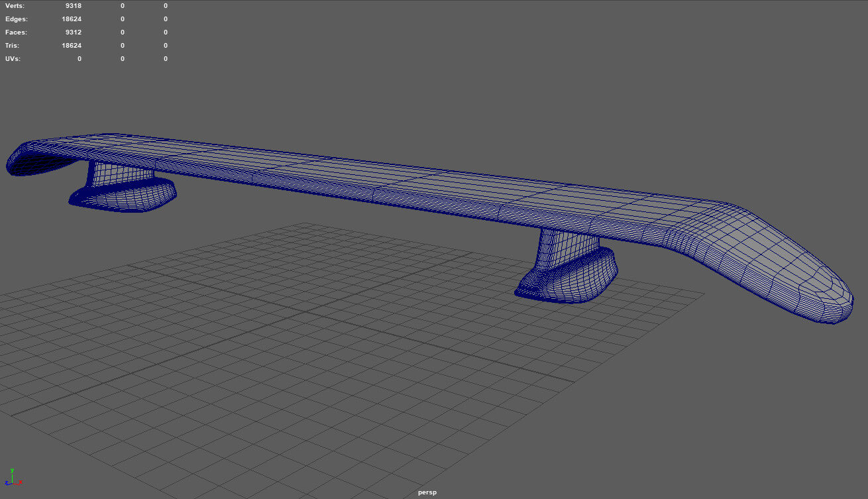The height and width of the screenshot is (499, 868).
Task: Click the blue Z axis label
Action: (x=6, y=484)
